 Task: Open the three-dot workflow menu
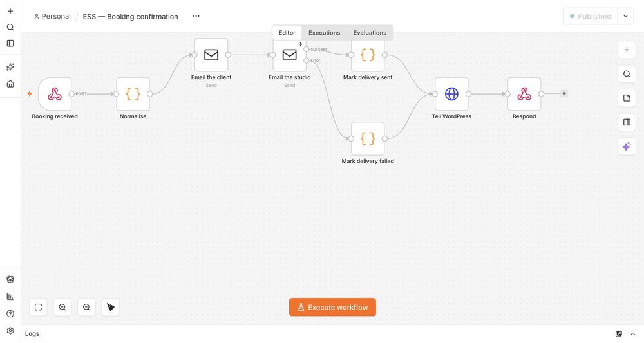pyautogui.click(x=196, y=17)
